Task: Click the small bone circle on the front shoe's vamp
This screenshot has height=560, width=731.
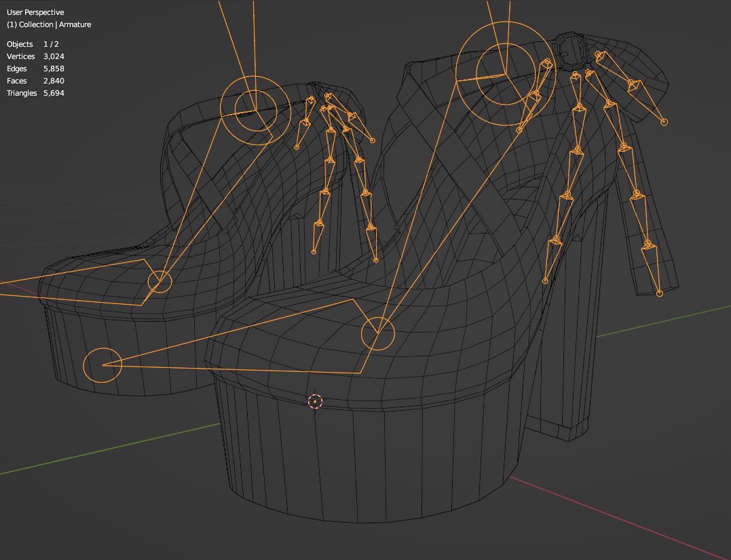Action: click(x=377, y=333)
